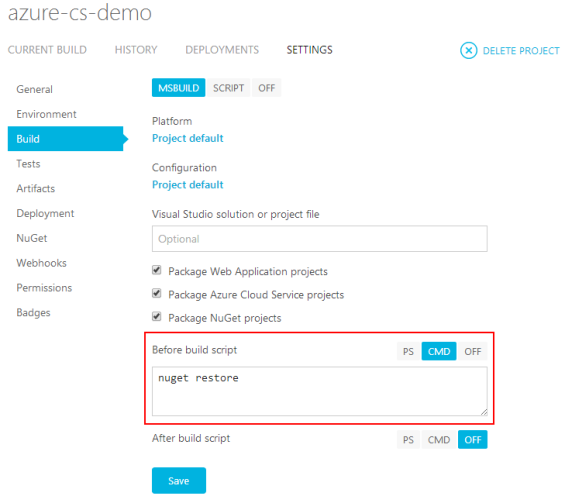The height and width of the screenshot is (503, 565).
Task: Open the Configuration Project default selector
Action: click(187, 185)
